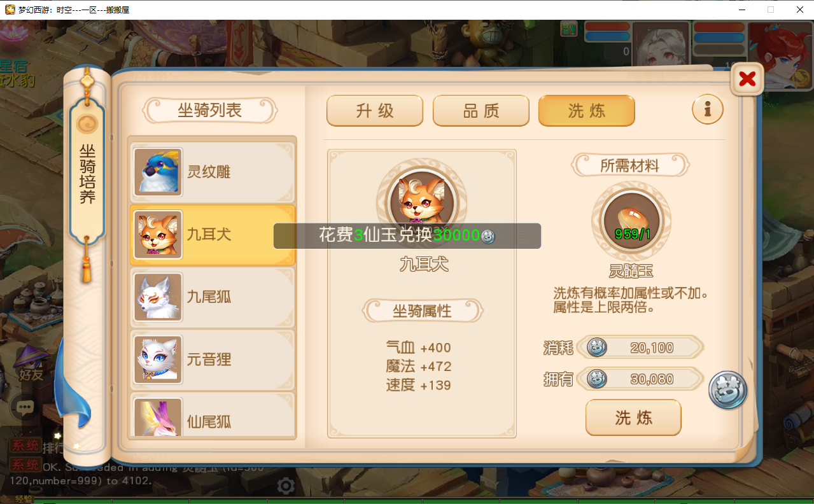This screenshot has height=504, width=814.
Task: Click the info icon button
Action: click(707, 109)
